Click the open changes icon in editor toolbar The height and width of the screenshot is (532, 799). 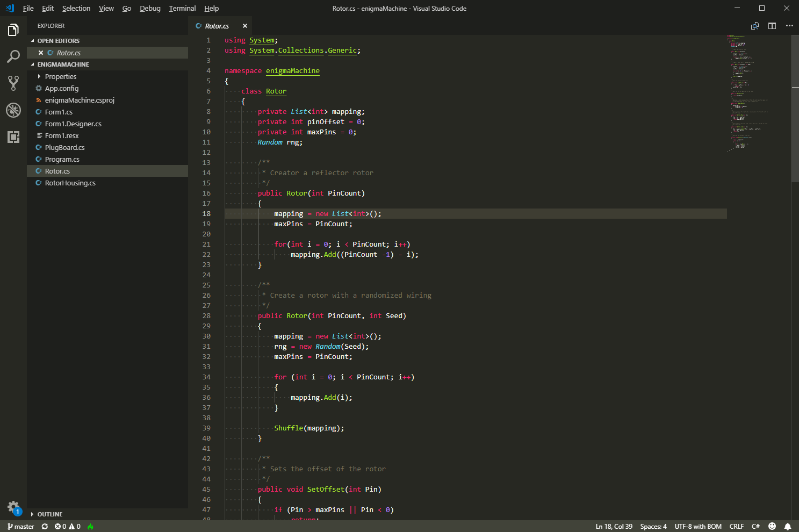click(x=755, y=26)
